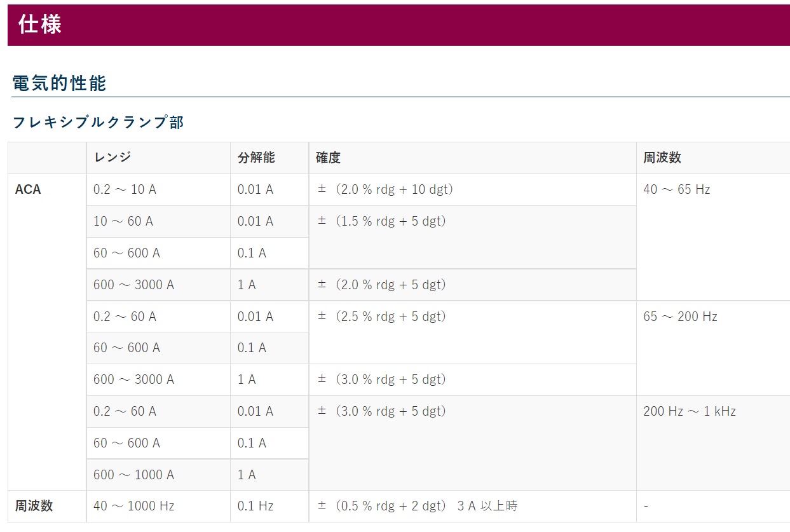790x532 pixels.
Task: Click 60 ~ 600 A in the 40 ~ 65 Hz group
Action: pyautogui.click(x=158, y=253)
